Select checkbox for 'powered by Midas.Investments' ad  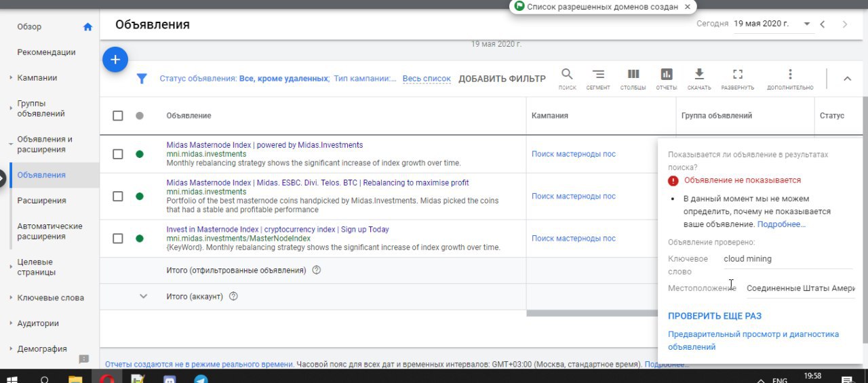(118, 154)
